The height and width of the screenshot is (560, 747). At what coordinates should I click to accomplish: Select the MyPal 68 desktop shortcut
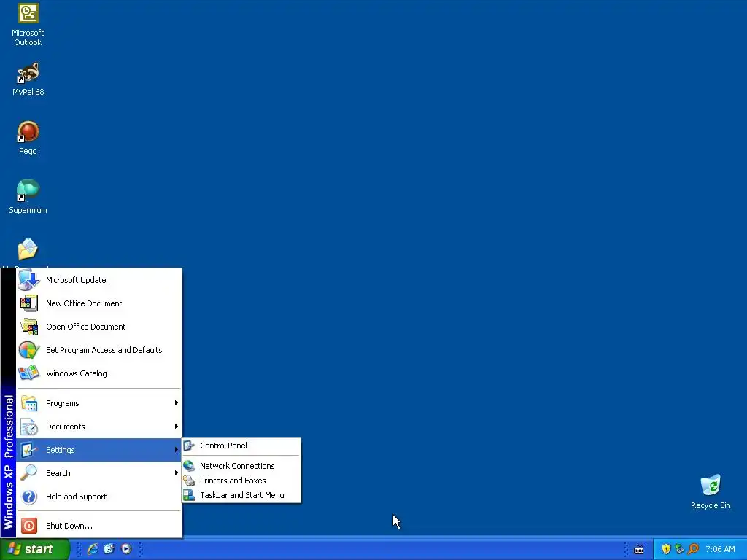pyautogui.click(x=28, y=79)
